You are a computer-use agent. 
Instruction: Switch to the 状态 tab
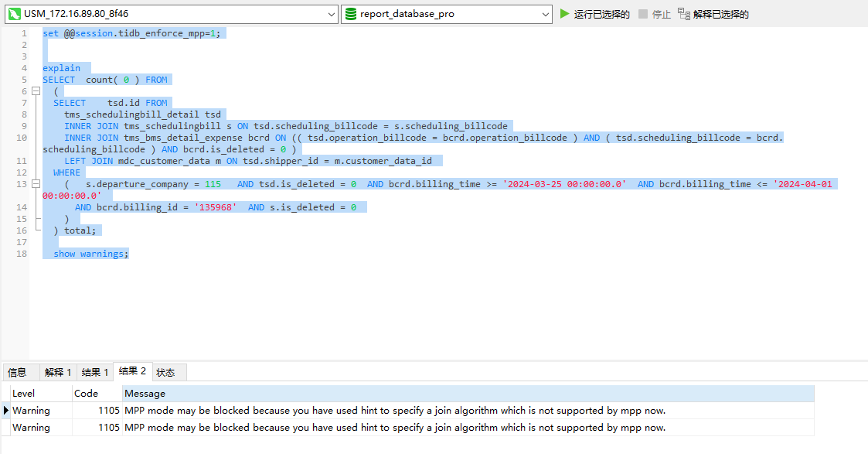pyautogui.click(x=165, y=372)
